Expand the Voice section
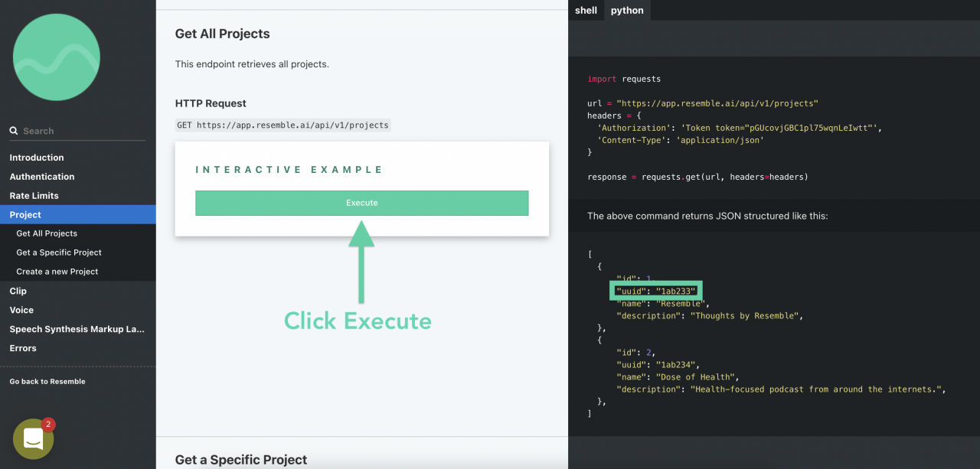The width and height of the screenshot is (980, 469). pos(21,310)
